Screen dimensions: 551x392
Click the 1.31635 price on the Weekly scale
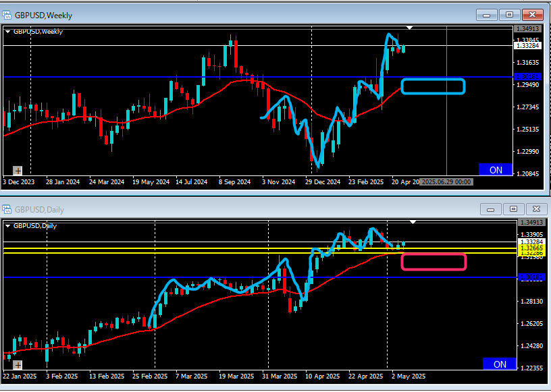[x=527, y=63]
